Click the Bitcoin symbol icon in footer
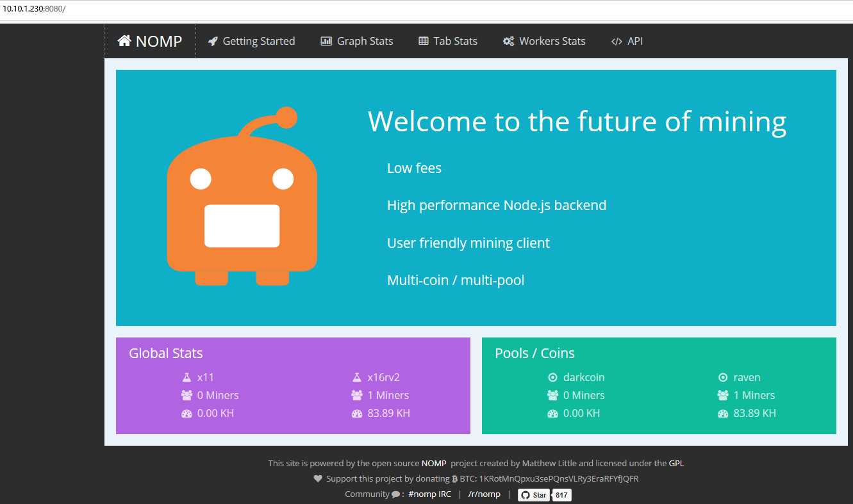The width and height of the screenshot is (853, 504). point(454,478)
